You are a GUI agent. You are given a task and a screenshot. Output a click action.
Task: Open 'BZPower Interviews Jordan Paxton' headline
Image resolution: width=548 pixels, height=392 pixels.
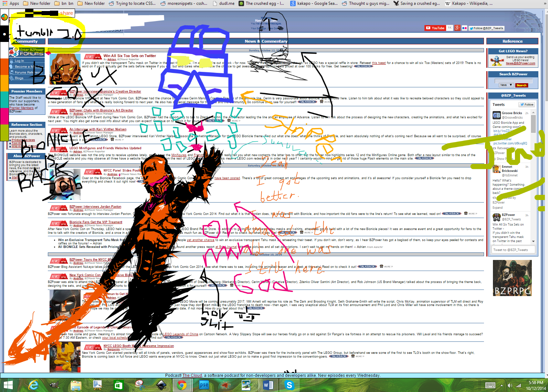coord(95,207)
